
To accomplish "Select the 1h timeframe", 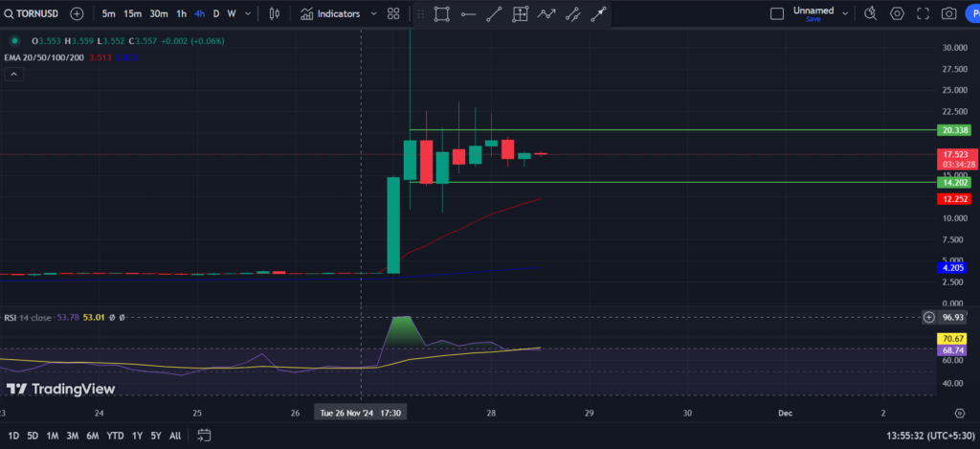I will 181,13.
